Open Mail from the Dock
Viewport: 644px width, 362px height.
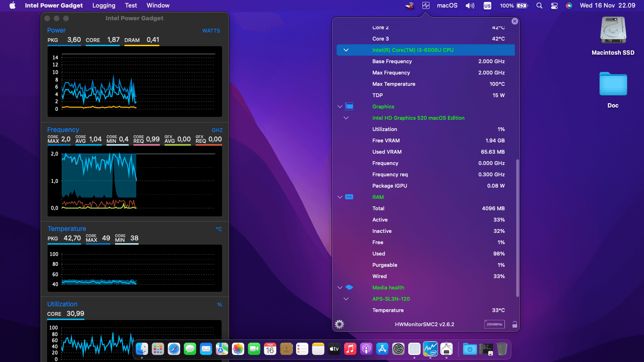[x=206, y=349]
